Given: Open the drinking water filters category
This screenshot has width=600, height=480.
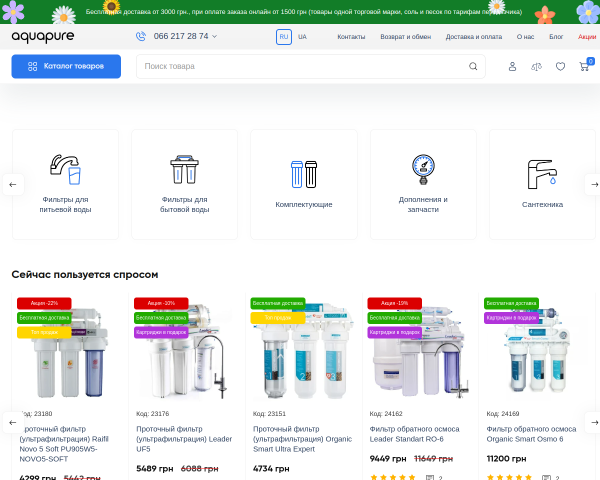Looking at the screenshot, I should 65,184.
